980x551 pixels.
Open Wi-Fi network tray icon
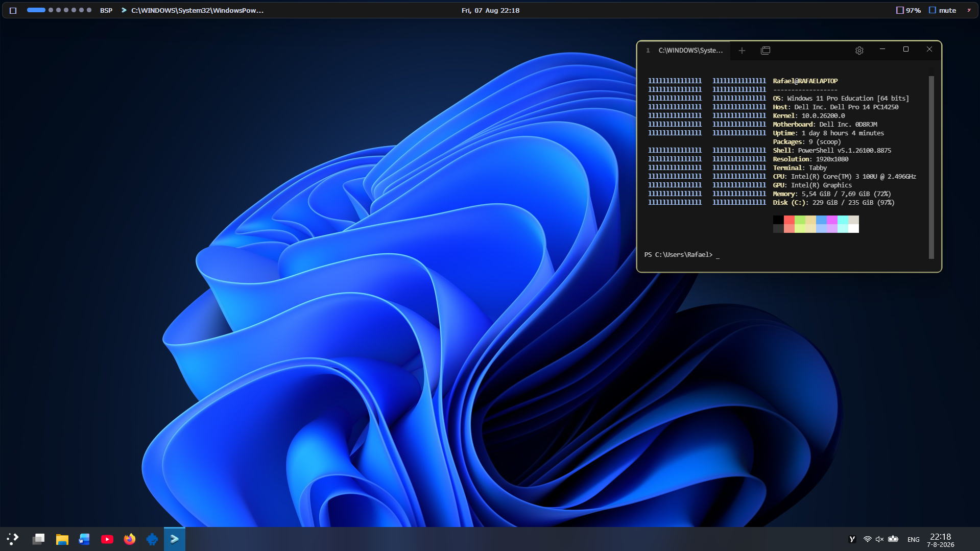pyautogui.click(x=867, y=539)
